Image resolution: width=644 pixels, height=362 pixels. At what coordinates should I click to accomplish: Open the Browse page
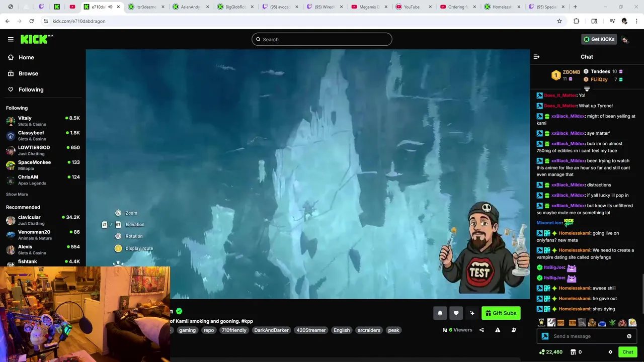(28, 73)
